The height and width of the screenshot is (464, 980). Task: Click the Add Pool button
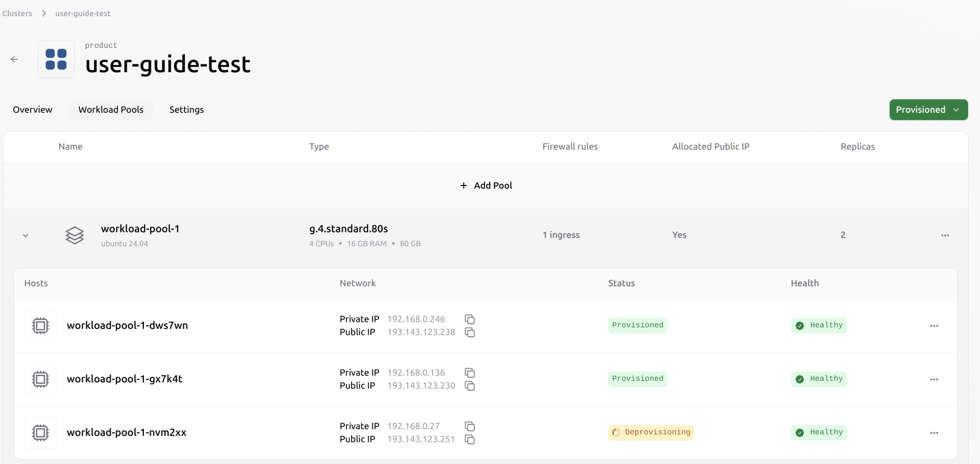click(x=486, y=185)
